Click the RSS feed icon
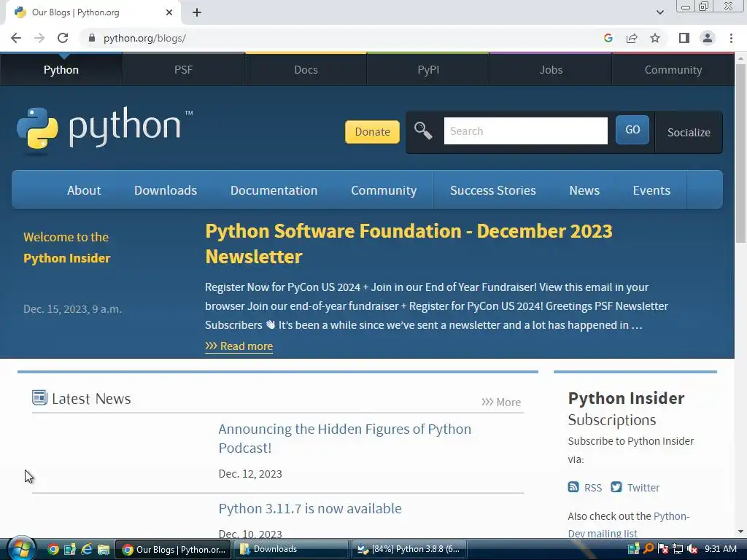Image resolution: width=747 pixels, height=560 pixels. pos(573,487)
